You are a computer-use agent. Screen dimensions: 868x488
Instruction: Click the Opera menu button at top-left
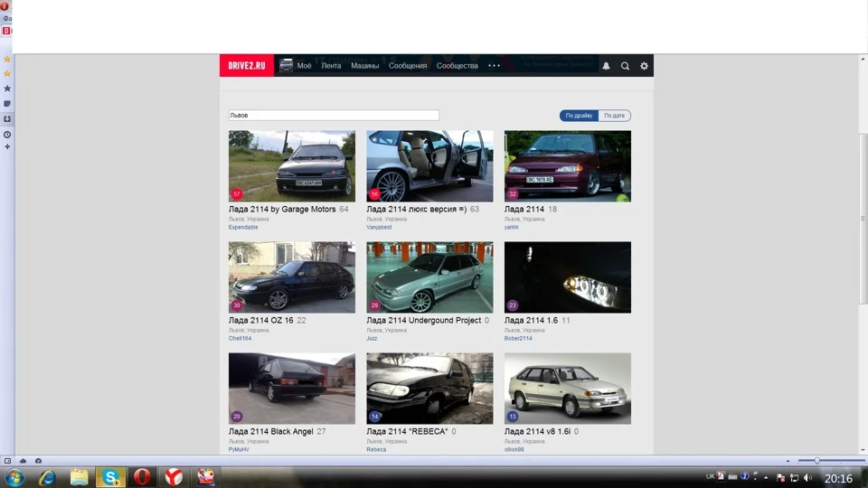click(5, 6)
